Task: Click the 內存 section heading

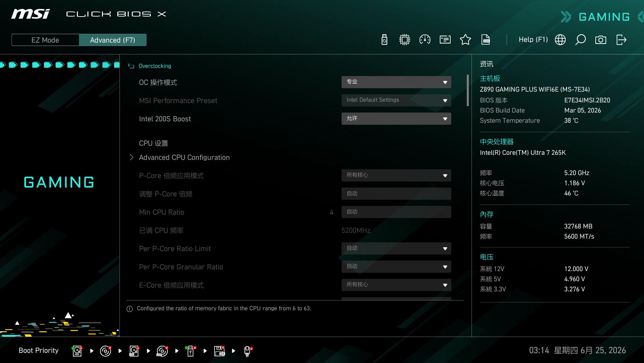Action: 487,215
